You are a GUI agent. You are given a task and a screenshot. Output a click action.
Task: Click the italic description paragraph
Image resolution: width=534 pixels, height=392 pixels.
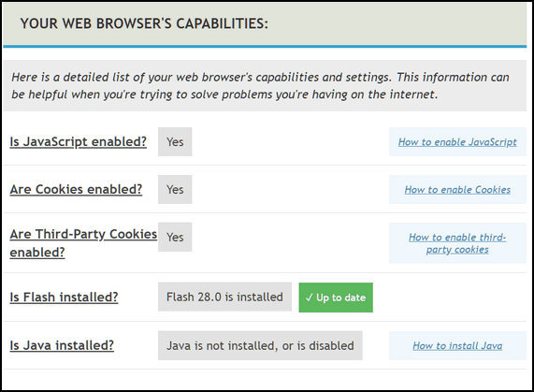point(260,85)
